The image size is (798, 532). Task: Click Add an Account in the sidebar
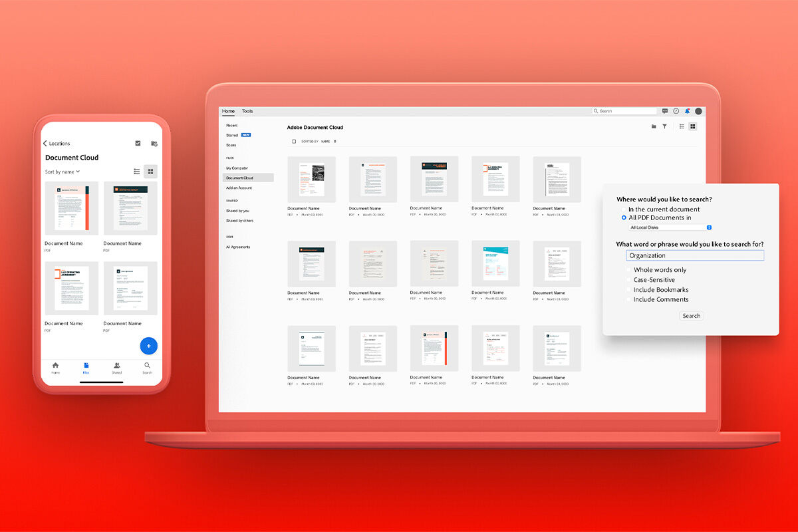point(239,188)
